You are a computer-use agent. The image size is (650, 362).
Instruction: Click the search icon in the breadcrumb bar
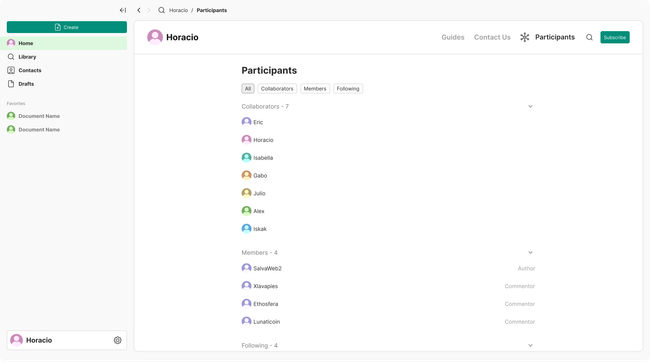pos(161,10)
